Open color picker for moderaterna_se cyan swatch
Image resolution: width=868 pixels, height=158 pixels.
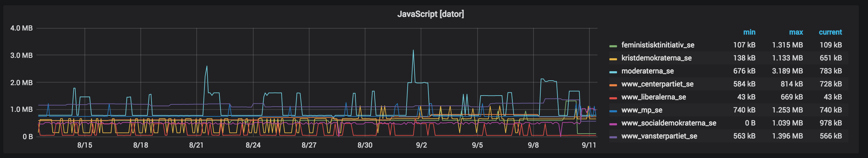pos(613,72)
